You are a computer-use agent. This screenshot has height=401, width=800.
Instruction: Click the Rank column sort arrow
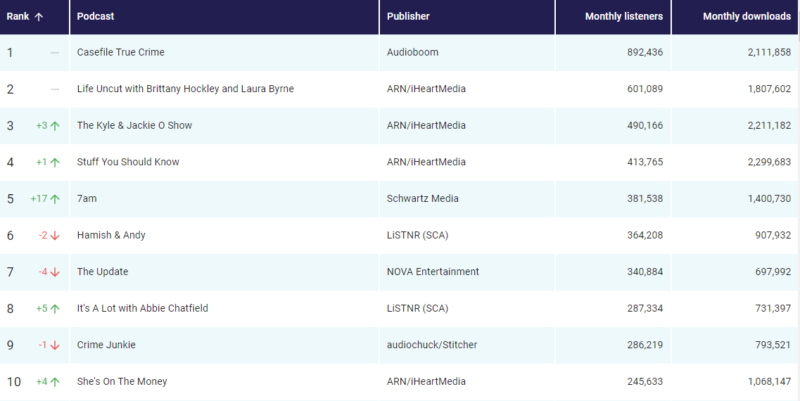coord(39,17)
